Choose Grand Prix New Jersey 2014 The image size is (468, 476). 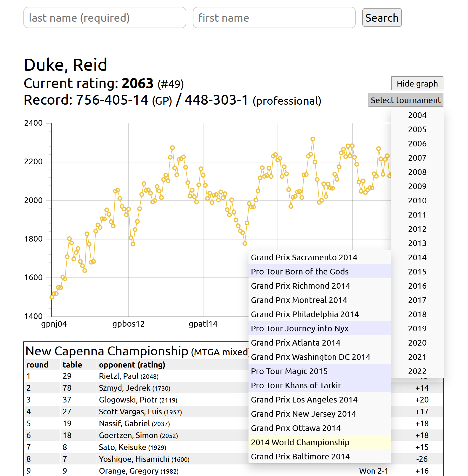pos(319,414)
